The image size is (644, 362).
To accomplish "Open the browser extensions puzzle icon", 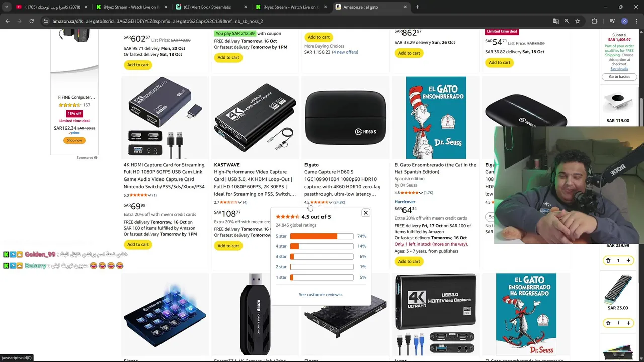I will [x=595, y=21].
